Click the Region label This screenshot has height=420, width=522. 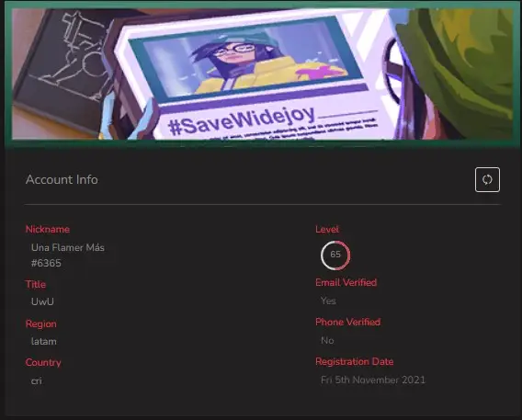[x=41, y=324]
